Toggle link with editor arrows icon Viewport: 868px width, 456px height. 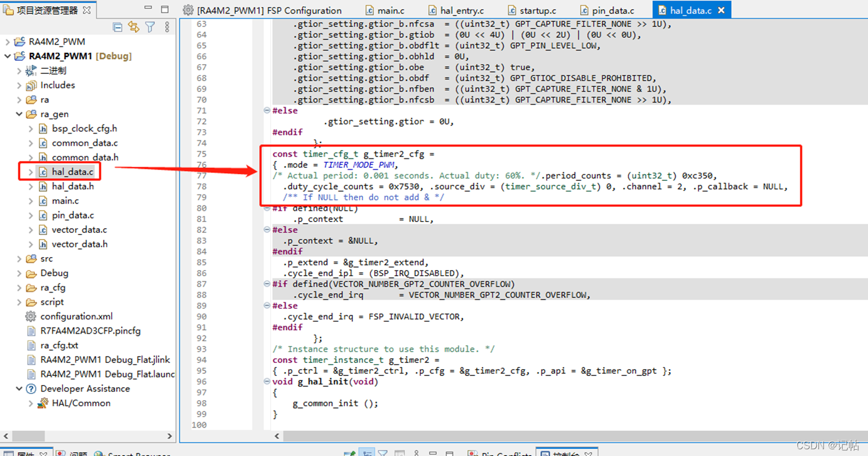click(x=134, y=27)
